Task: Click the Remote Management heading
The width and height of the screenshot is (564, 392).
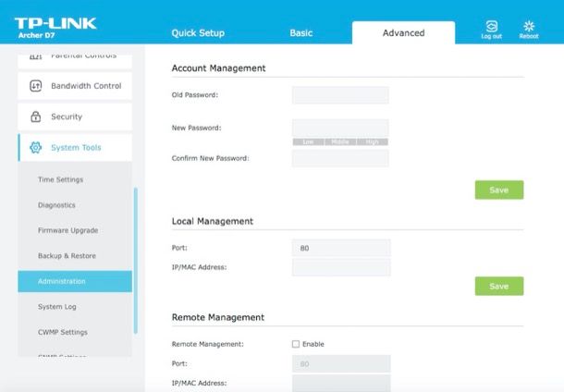Action: click(218, 317)
